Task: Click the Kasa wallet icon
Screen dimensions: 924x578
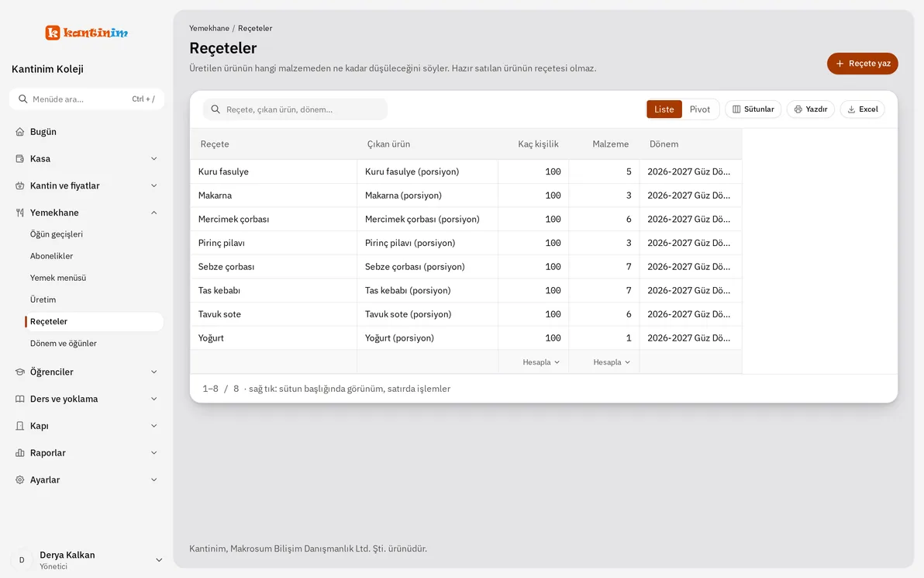Action: click(x=19, y=158)
